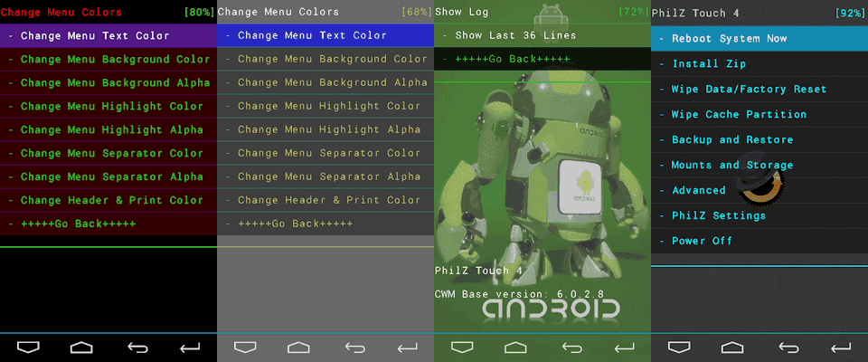Select Wipe Cache Partition
Screen dimensions: 868x362
point(759,114)
